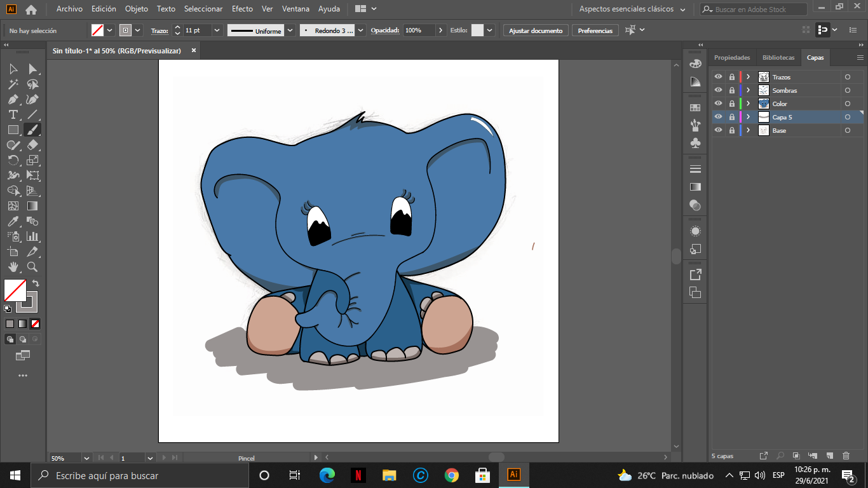Hide the Trazos layer
The image size is (868, 488).
click(x=718, y=77)
